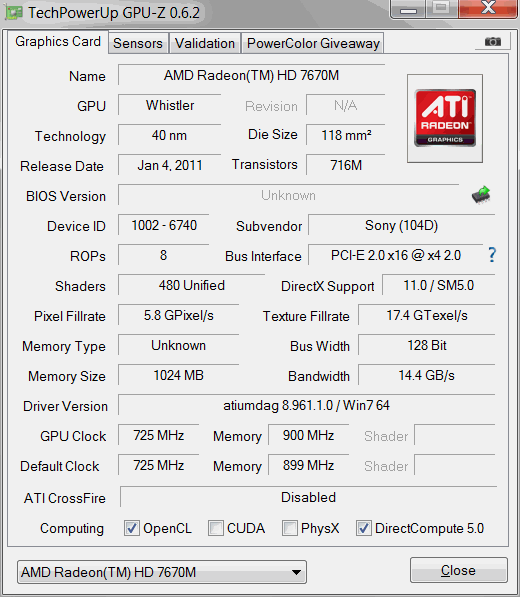Click the Device ID field 1002 - 6740
The height and width of the screenshot is (597, 520).
point(164,225)
